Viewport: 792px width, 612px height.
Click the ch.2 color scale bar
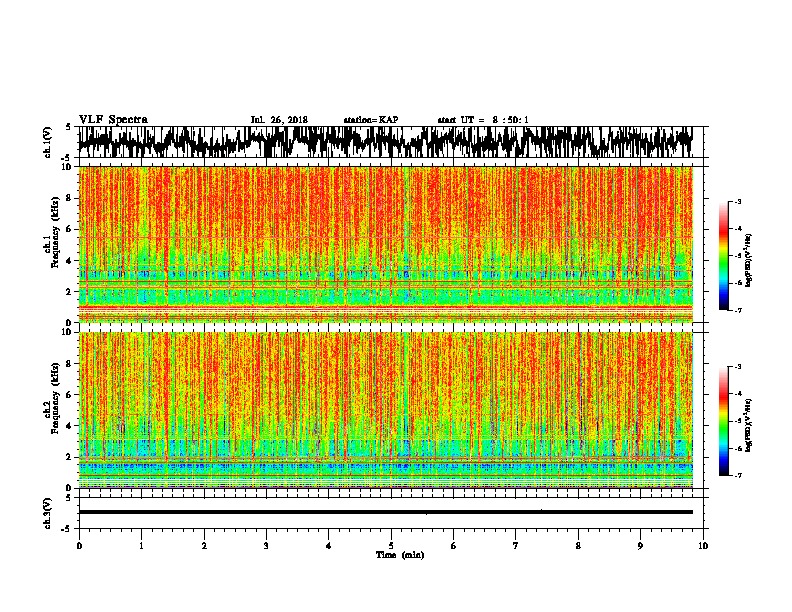click(x=723, y=421)
